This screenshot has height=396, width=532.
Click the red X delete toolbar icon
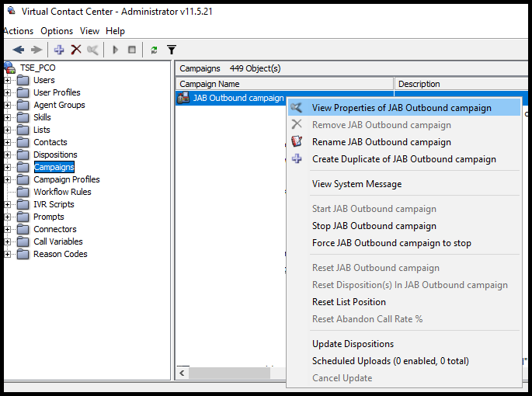pos(76,50)
